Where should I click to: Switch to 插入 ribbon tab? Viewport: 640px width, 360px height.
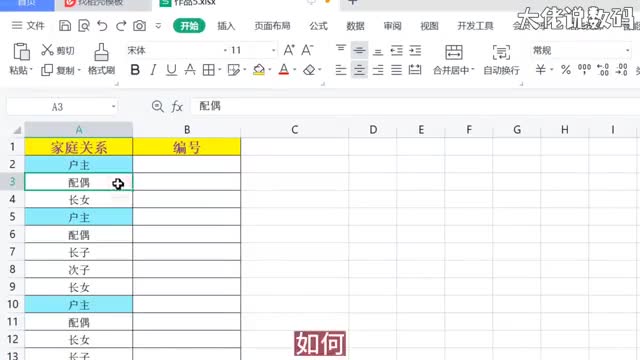(226, 26)
